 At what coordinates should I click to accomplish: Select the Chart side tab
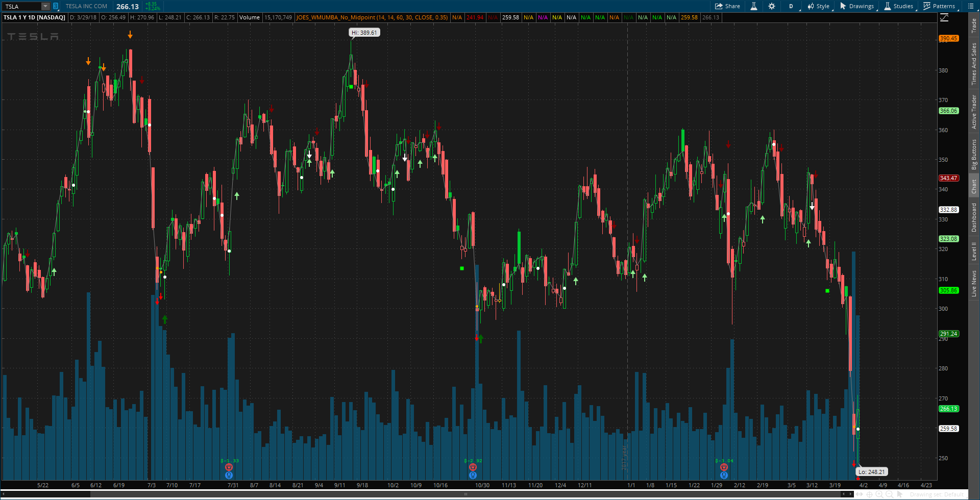[x=974, y=186]
